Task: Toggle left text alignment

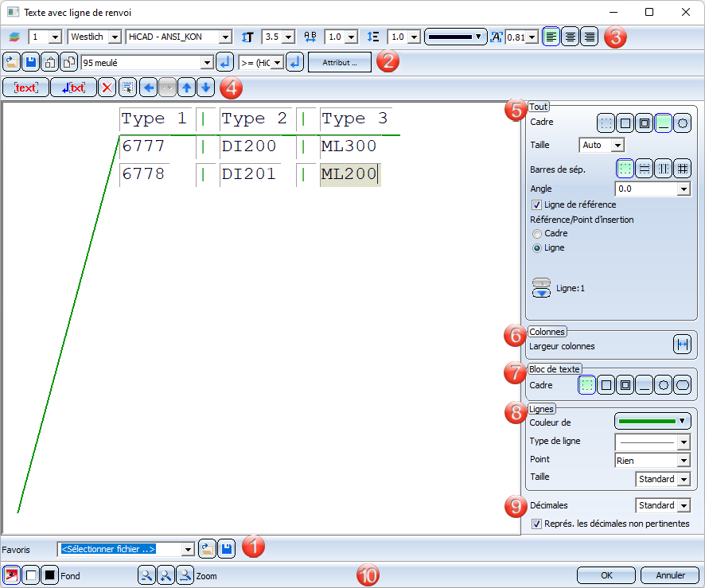Action: point(551,37)
